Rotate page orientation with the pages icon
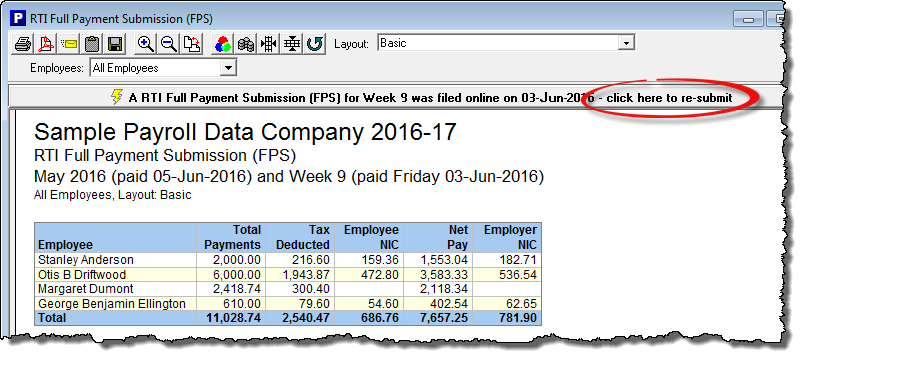Viewport: 900px width, 369px height. [x=191, y=44]
